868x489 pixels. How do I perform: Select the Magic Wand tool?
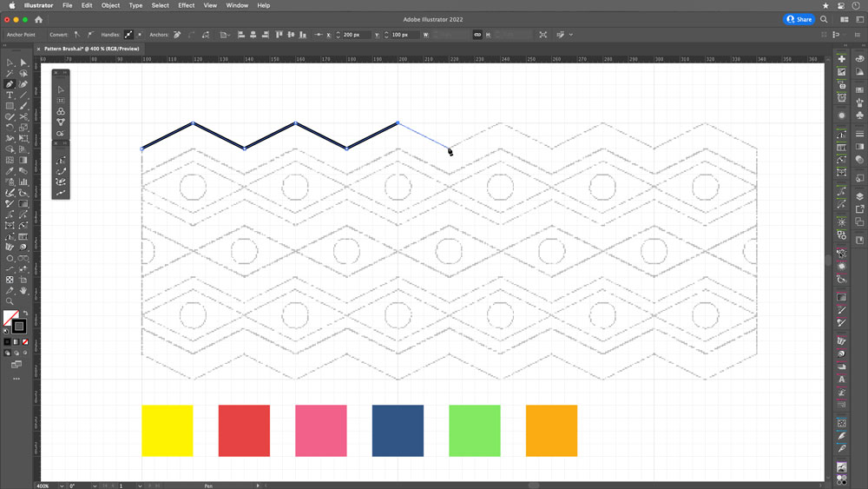(10, 73)
